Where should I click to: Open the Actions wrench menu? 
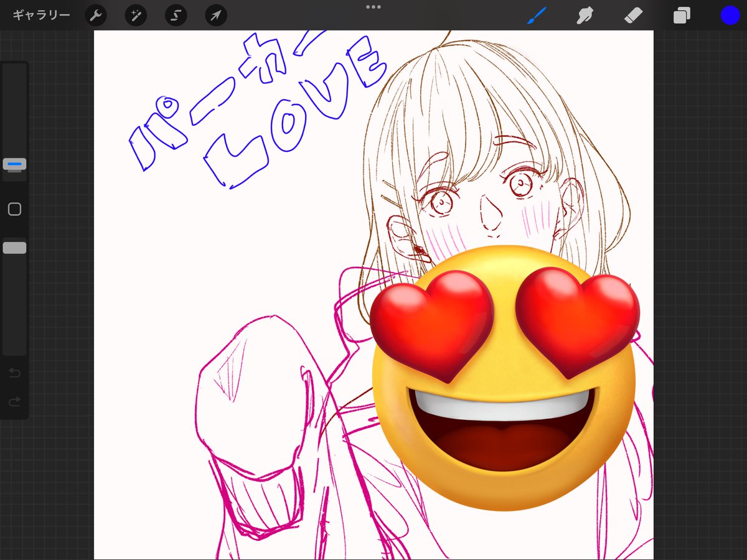tap(96, 16)
